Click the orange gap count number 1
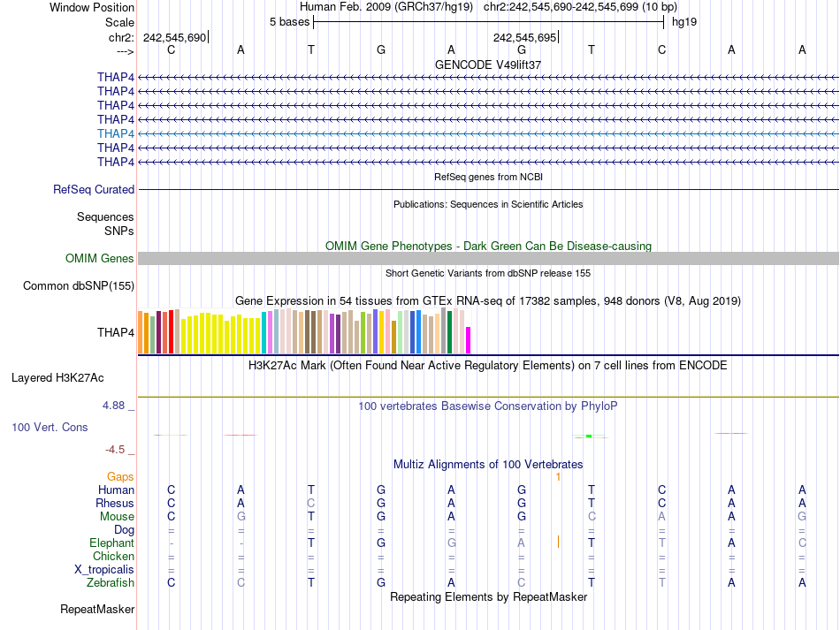840x630 pixels. click(558, 477)
